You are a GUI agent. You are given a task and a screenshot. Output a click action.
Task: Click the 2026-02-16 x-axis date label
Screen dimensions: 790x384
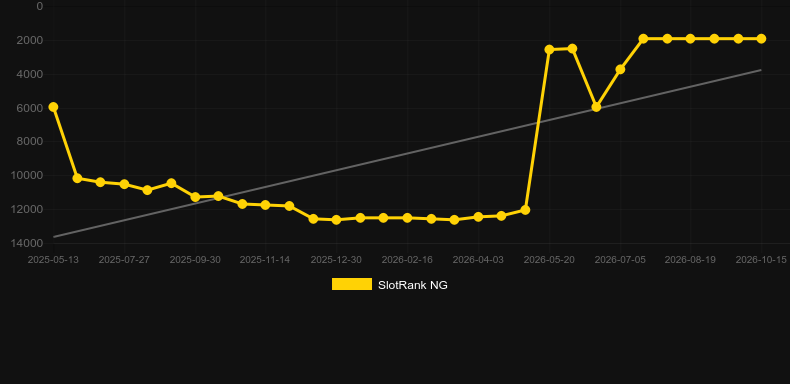coord(407,260)
